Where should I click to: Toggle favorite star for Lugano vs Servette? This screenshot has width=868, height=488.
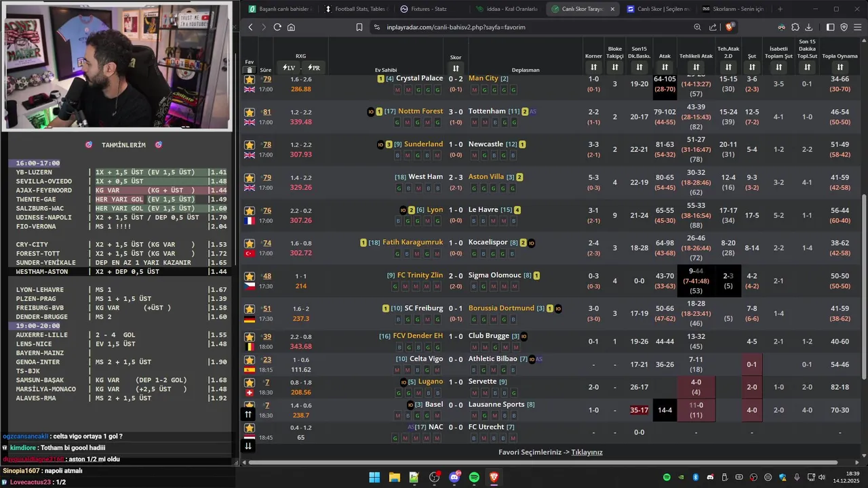250,383
